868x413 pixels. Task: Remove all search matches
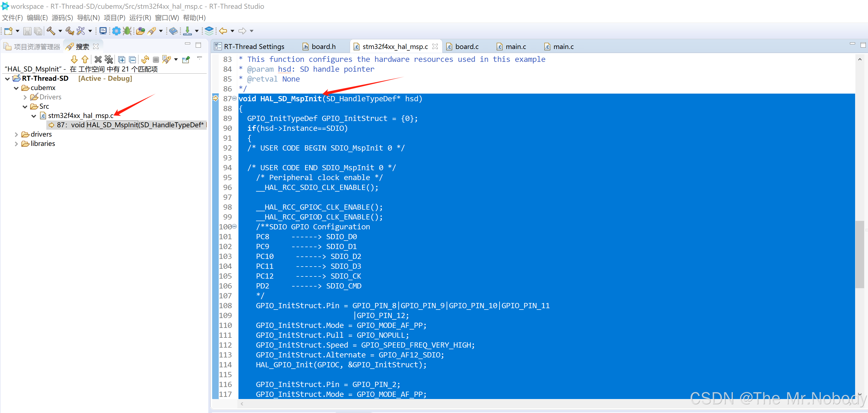[x=109, y=60]
